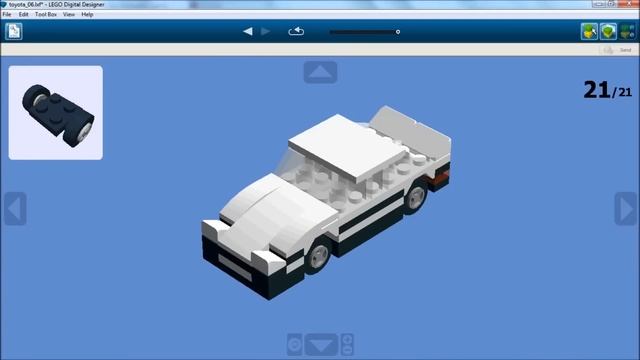
Task: Go to the previous building step
Action: pos(248,31)
